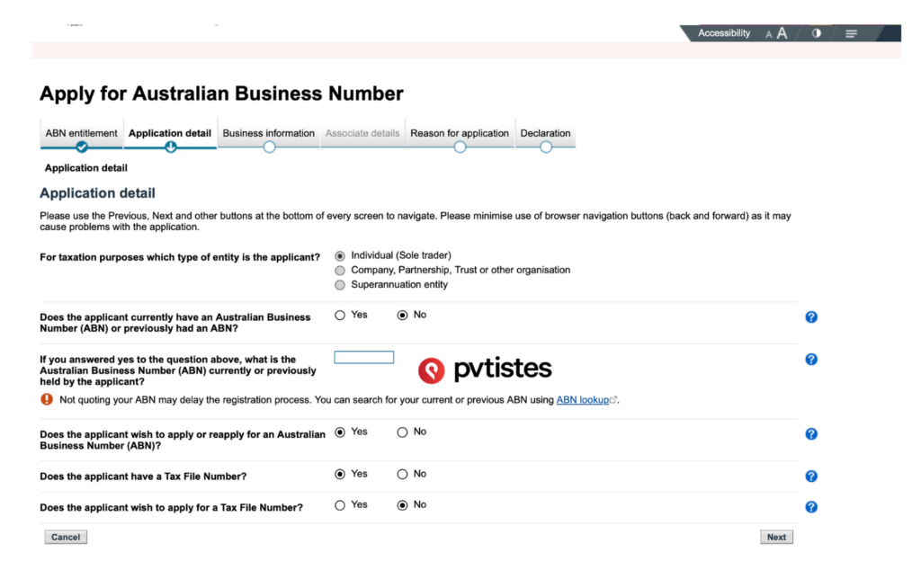921x588 pixels.
Task: Open help beside apply for Tax File Number
Action: (x=810, y=506)
